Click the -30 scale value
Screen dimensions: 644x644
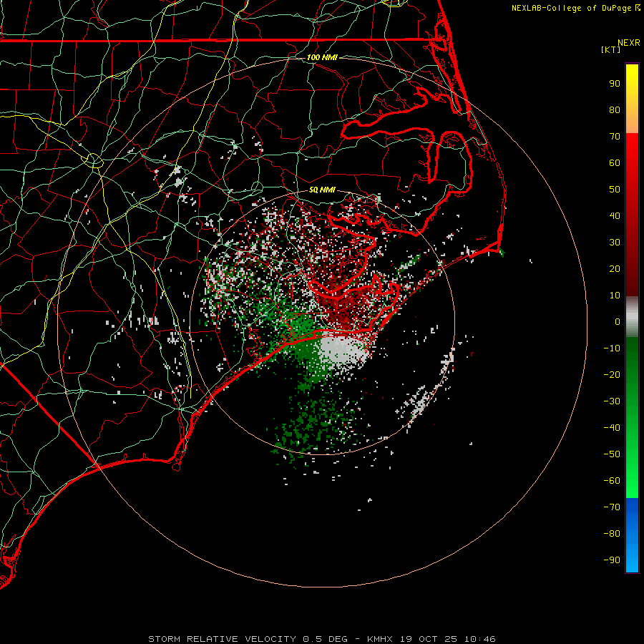coord(612,401)
